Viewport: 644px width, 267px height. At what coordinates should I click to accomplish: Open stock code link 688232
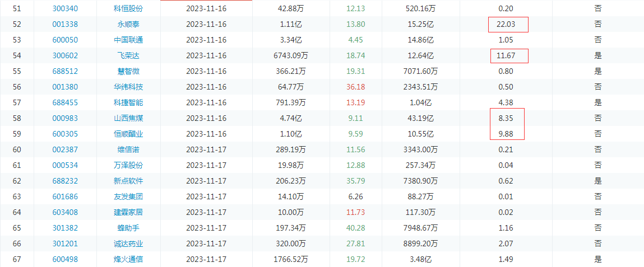point(65,181)
